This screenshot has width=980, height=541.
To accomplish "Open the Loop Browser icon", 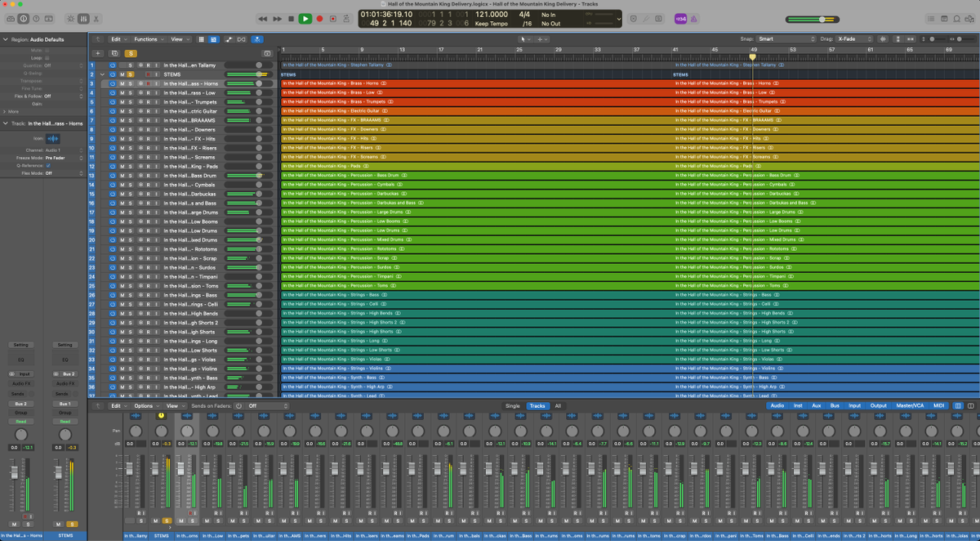I will pyautogui.click(x=956, y=19).
